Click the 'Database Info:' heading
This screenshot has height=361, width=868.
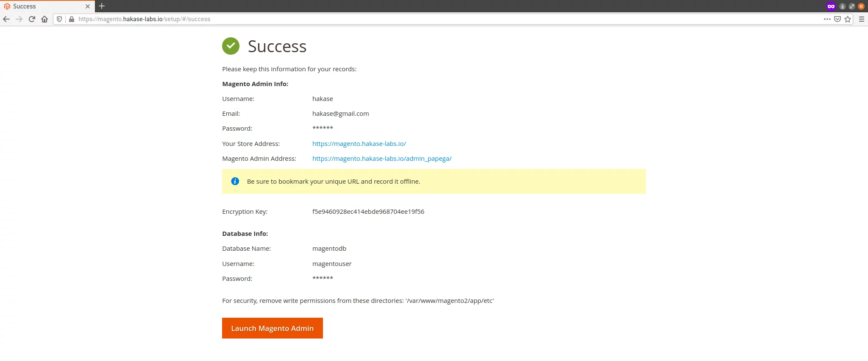pos(245,234)
